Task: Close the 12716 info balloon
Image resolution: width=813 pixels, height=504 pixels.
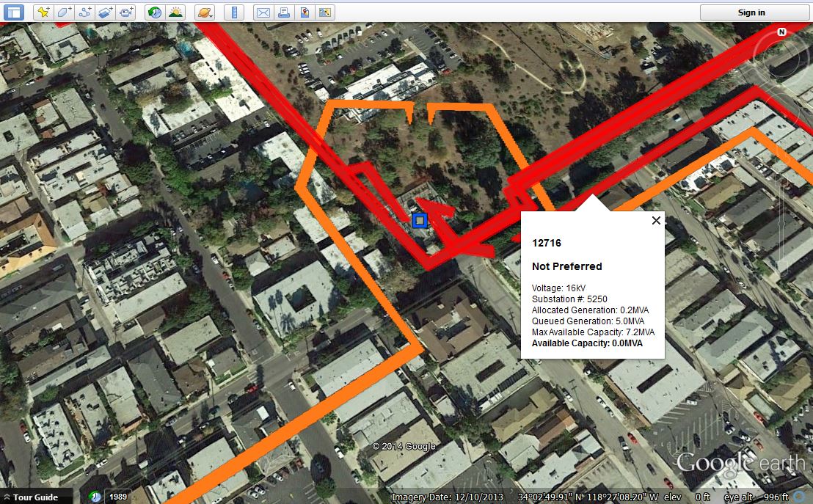Action: (656, 220)
